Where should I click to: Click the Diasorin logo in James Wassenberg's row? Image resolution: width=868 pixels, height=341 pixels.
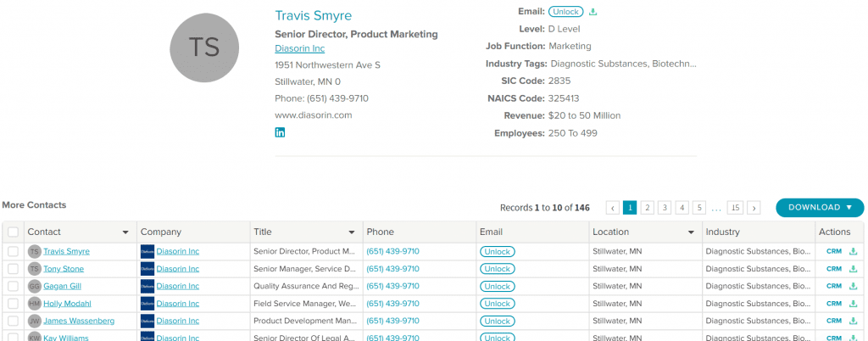point(147,321)
